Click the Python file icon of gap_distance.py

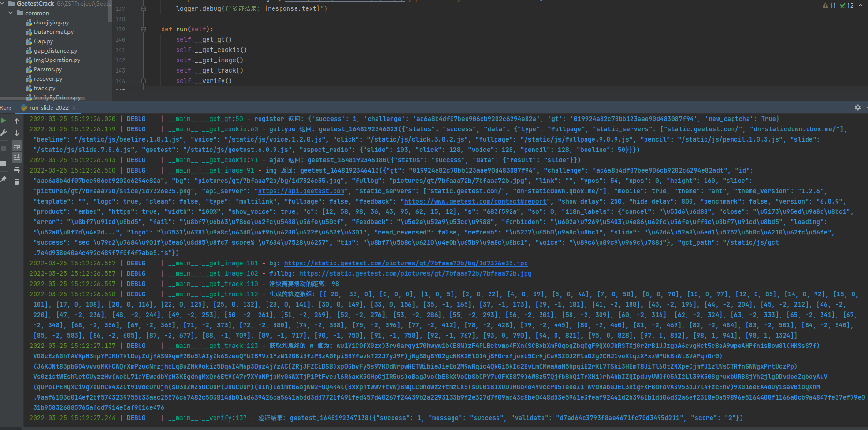(29, 51)
